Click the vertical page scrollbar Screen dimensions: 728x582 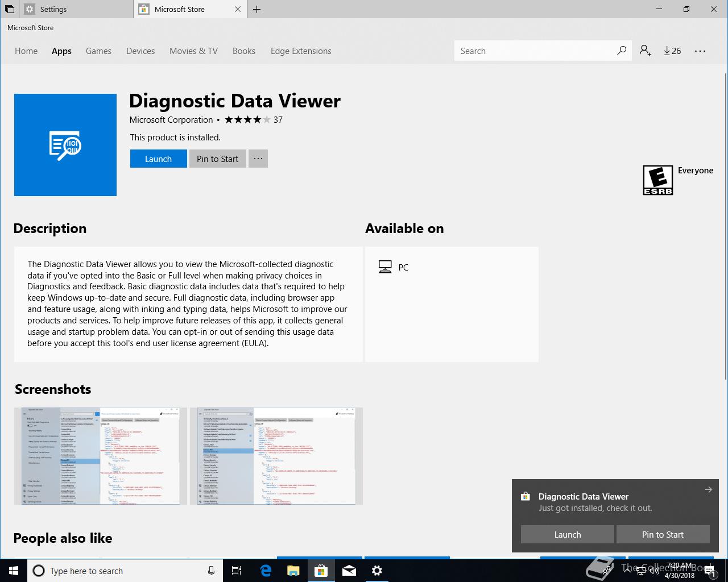tap(725, 227)
